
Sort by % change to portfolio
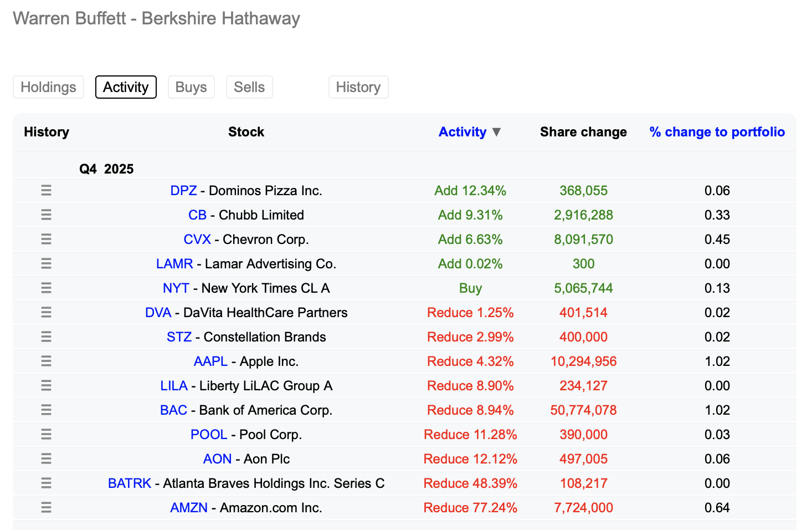717,132
